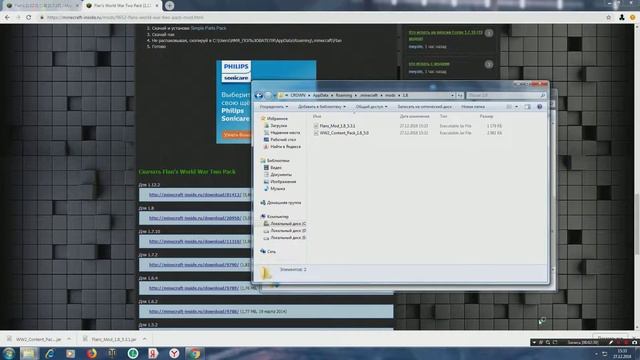Open the Добавить в библиотеку dropdown

point(322,107)
